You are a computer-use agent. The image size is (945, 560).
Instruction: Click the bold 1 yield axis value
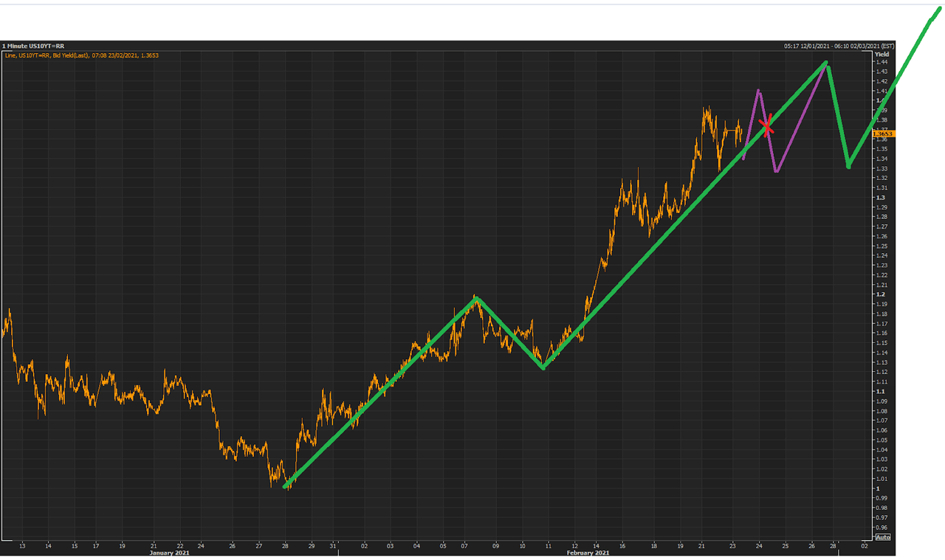877,488
